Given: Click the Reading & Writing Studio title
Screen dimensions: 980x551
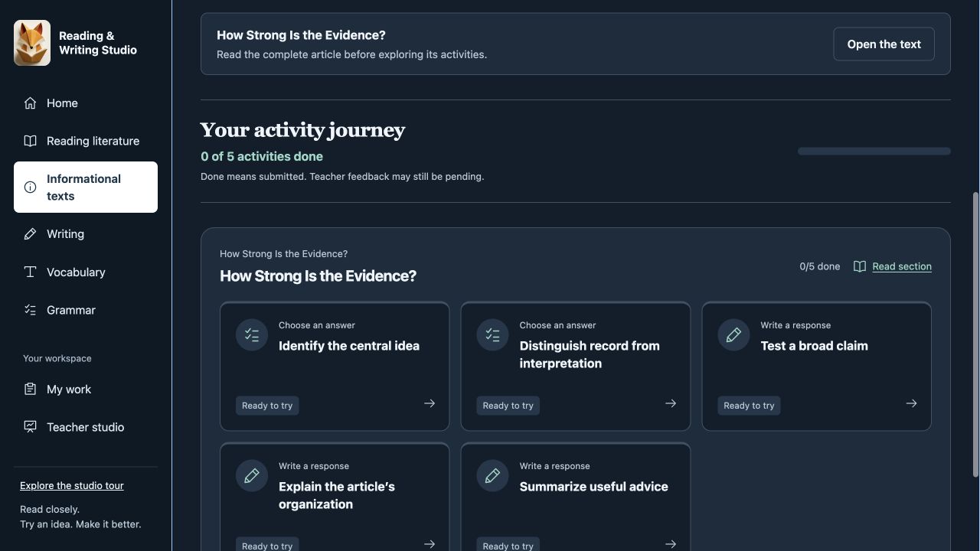Looking at the screenshot, I should 98,43.
